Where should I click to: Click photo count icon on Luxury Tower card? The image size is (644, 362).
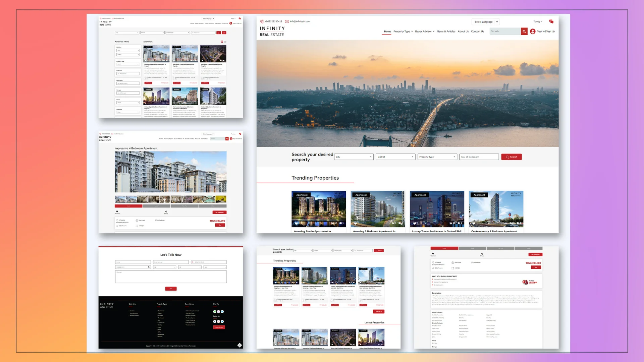pyautogui.click(x=451, y=223)
